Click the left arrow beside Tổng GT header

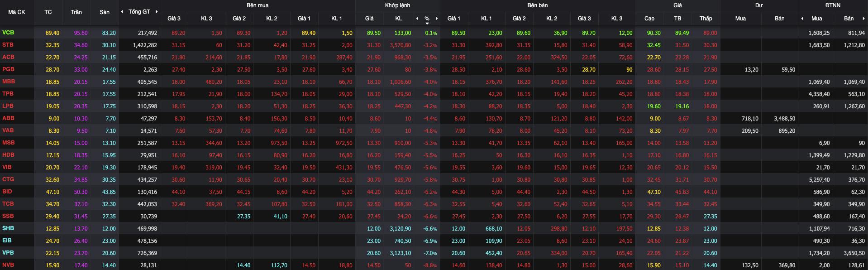coord(122,12)
